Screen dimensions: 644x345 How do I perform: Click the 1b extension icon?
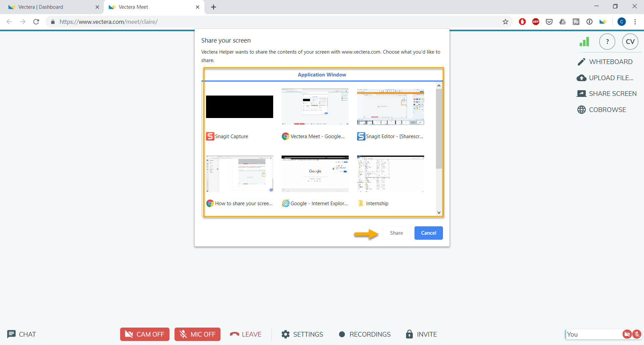pos(576,22)
